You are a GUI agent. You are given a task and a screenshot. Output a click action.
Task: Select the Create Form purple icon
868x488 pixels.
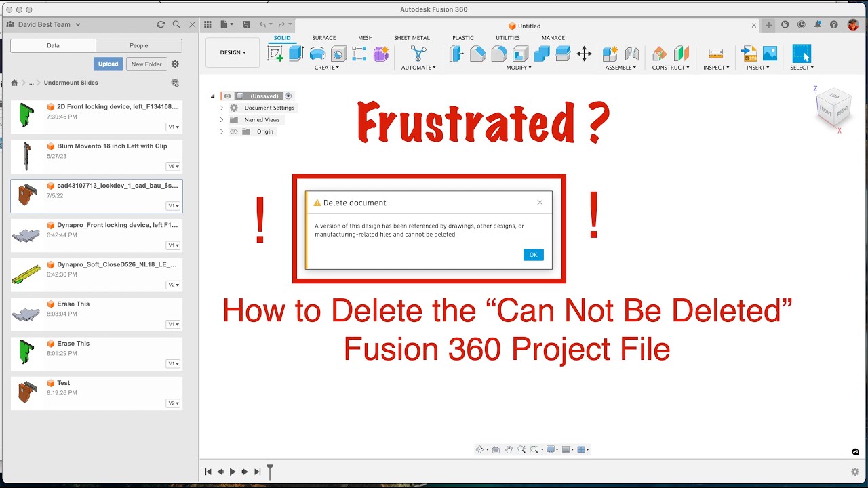click(x=381, y=54)
